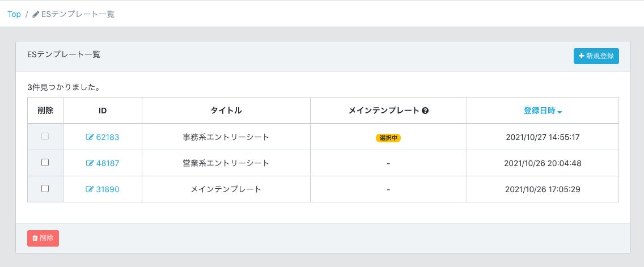Open template ID 48187 link
644x267 pixels.
pyautogui.click(x=108, y=163)
